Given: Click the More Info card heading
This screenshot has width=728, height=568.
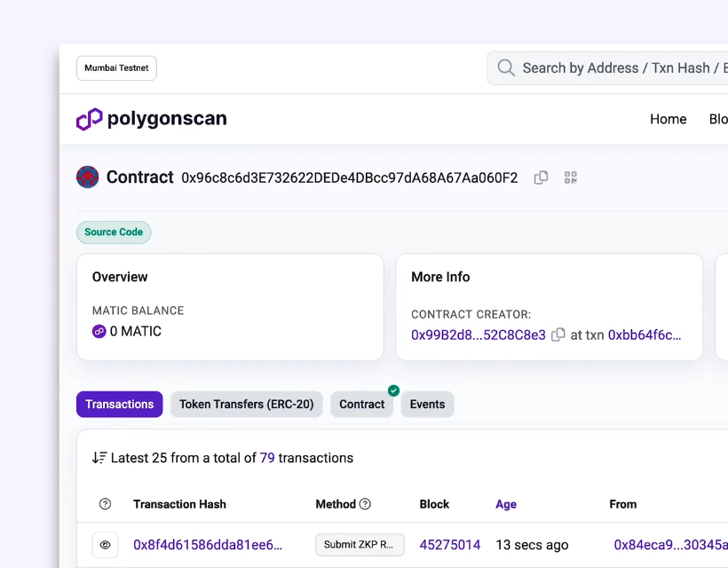Looking at the screenshot, I should click(440, 277).
